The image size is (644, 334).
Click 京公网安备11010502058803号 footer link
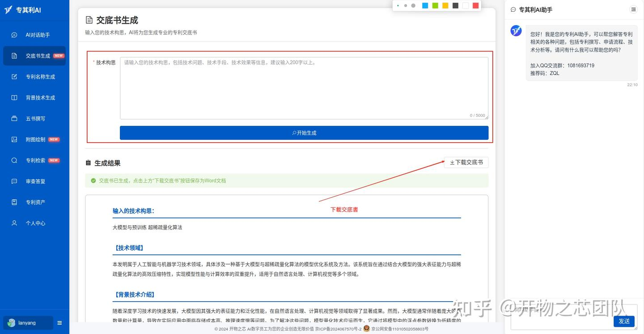coord(400,329)
